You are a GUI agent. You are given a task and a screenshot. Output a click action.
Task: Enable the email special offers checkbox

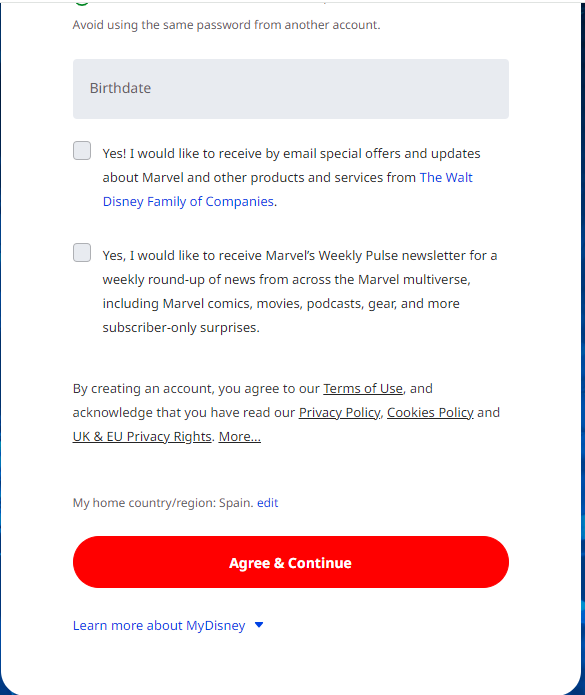82,151
